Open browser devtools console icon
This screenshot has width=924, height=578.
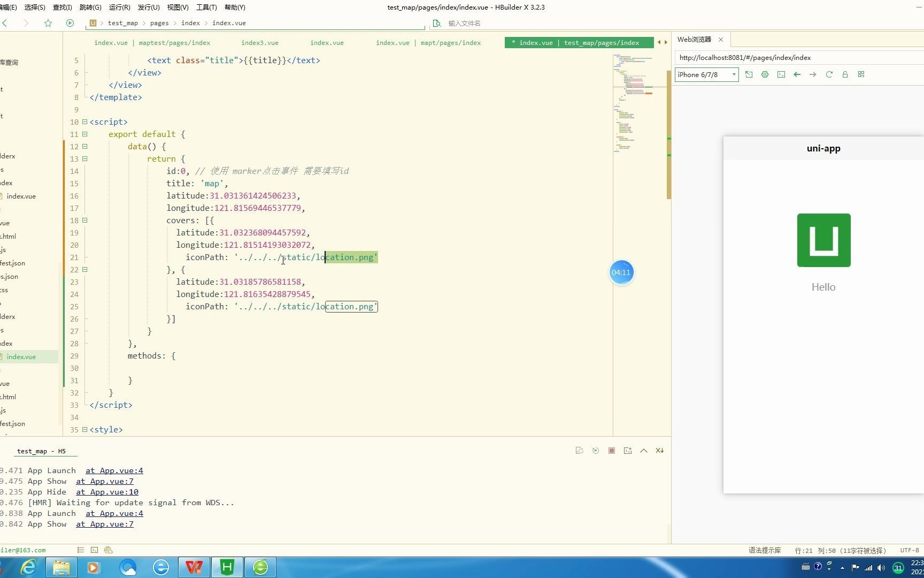pyautogui.click(x=781, y=74)
